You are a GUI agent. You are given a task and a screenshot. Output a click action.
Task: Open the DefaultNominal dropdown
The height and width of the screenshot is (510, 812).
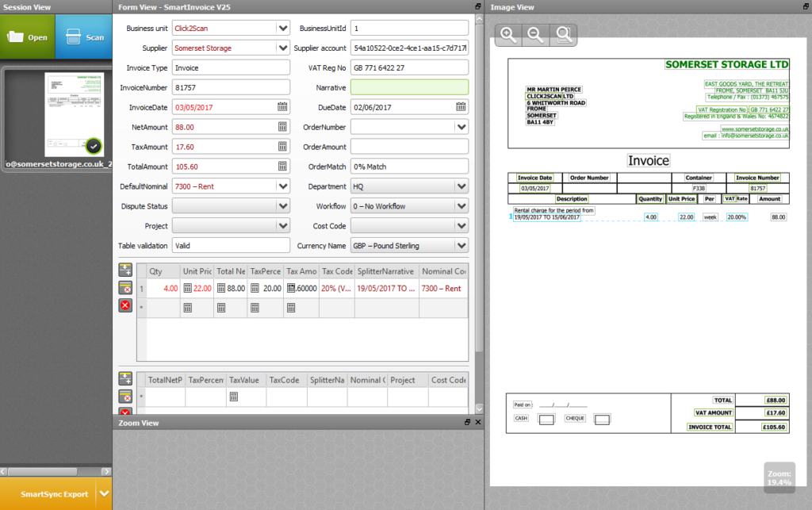click(x=283, y=186)
